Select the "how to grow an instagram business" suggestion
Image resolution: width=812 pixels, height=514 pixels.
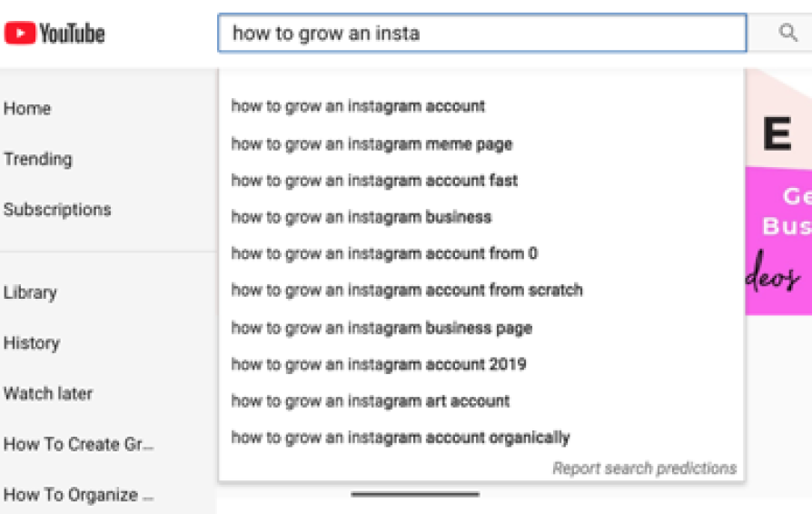[x=361, y=217]
